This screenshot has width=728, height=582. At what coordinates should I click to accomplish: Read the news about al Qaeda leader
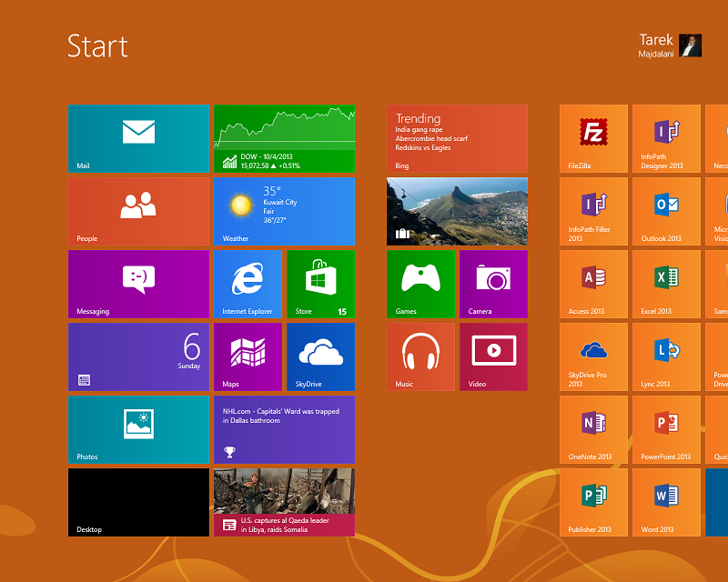pos(284,502)
